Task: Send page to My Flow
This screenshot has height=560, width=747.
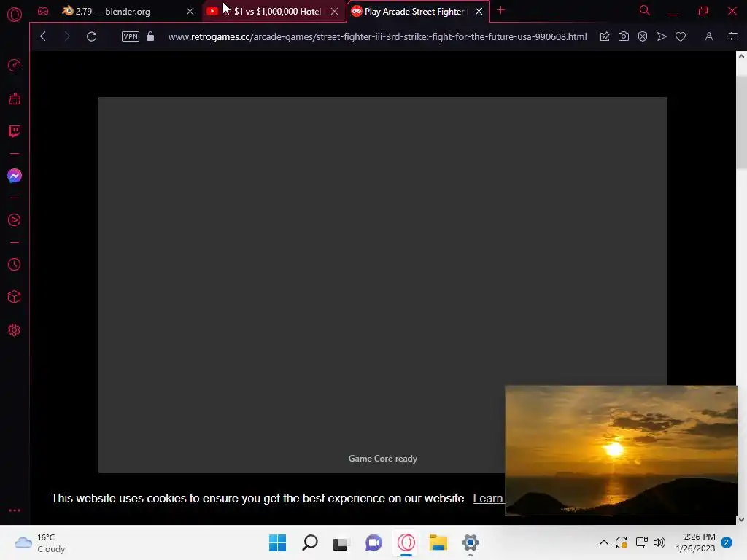Action: coord(662,36)
